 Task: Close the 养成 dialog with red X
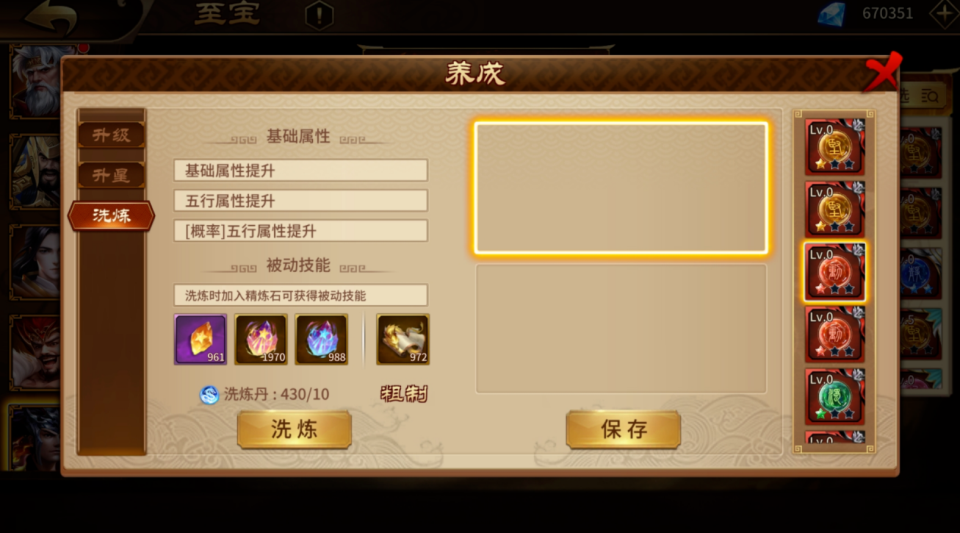(882, 72)
